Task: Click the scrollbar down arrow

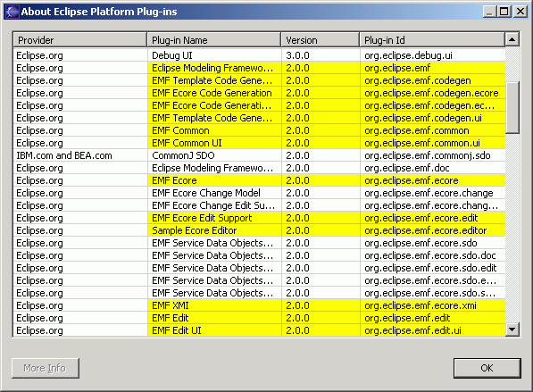Action: [512, 329]
